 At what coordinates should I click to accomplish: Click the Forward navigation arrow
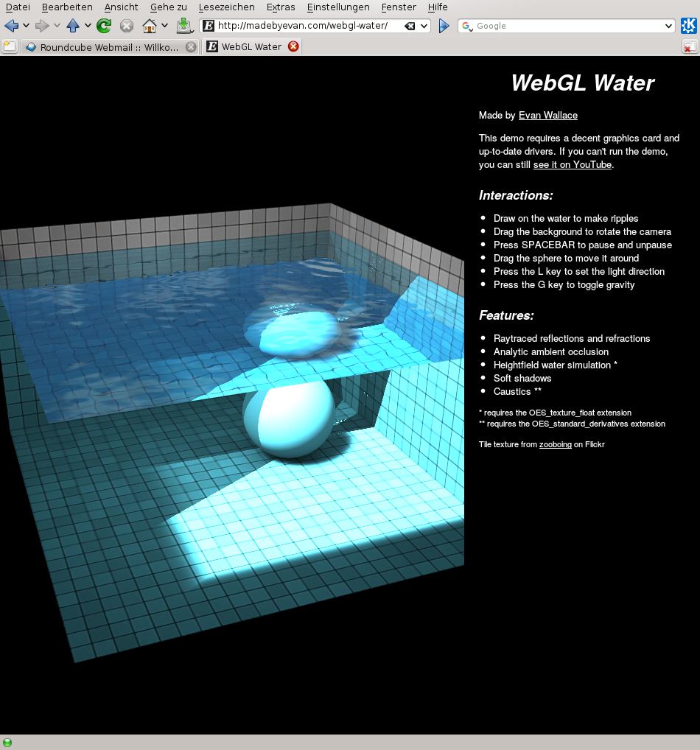pos(42,26)
